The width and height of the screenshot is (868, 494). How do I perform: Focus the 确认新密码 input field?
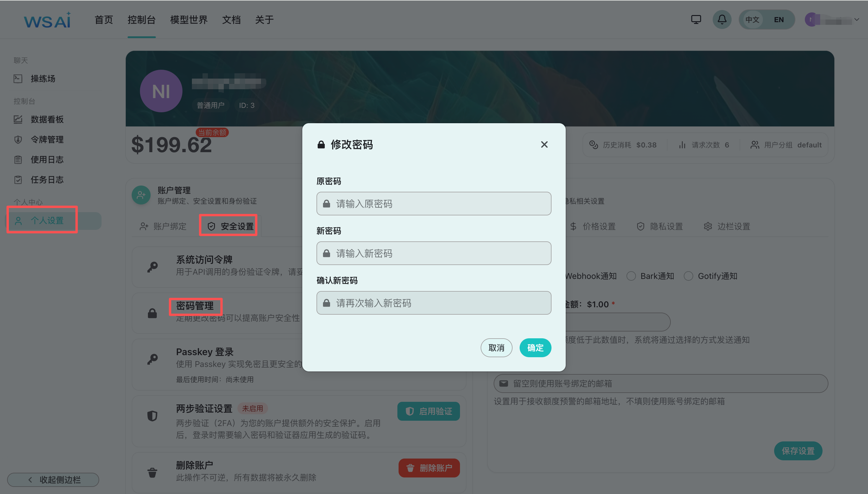click(x=434, y=303)
